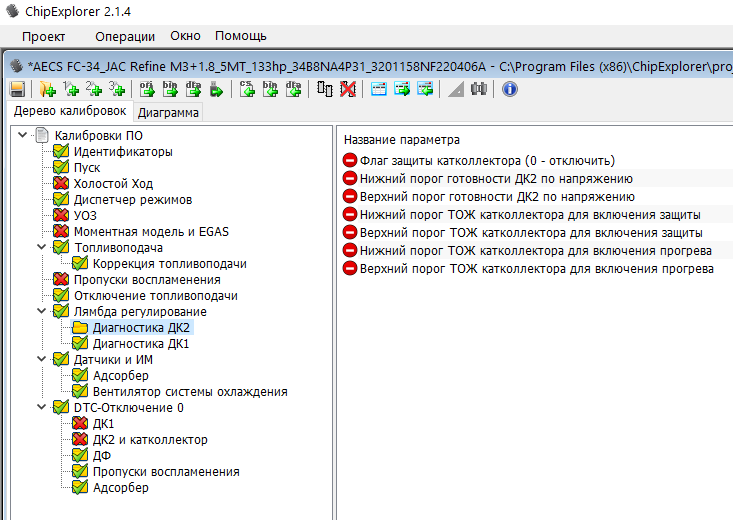Screen dimensions: 733x520
Task: Click the compare icon with red X
Action: [347, 89]
